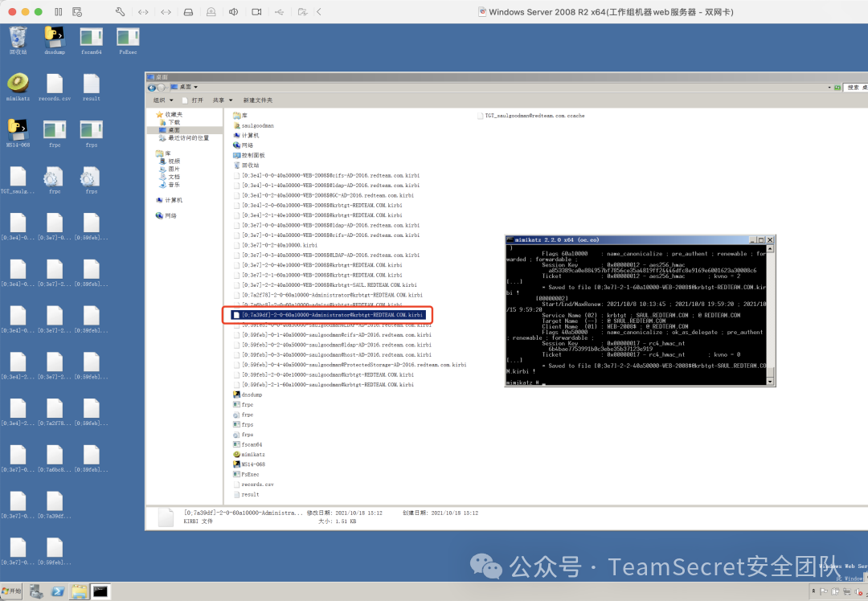Open the 共享 dropdown menu
Image resolution: width=868 pixels, height=601 pixels.
click(x=223, y=100)
